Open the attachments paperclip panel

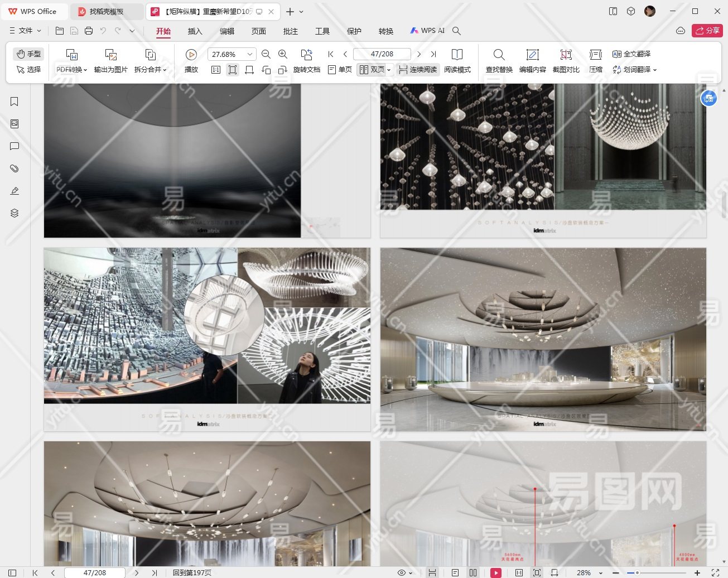tap(15, 168)
